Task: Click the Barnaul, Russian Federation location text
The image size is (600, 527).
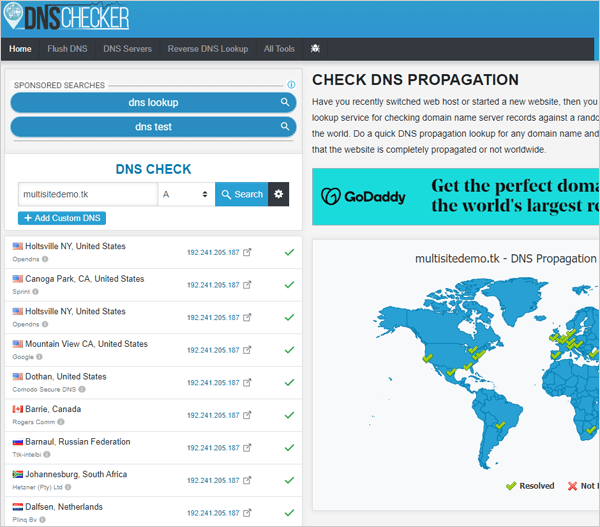Action: 78,442
